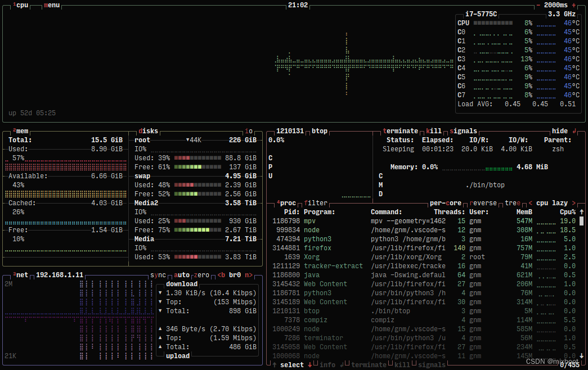Open the process filter field
The height and width of the screenshot is (370, 588).
click(316, 203)
